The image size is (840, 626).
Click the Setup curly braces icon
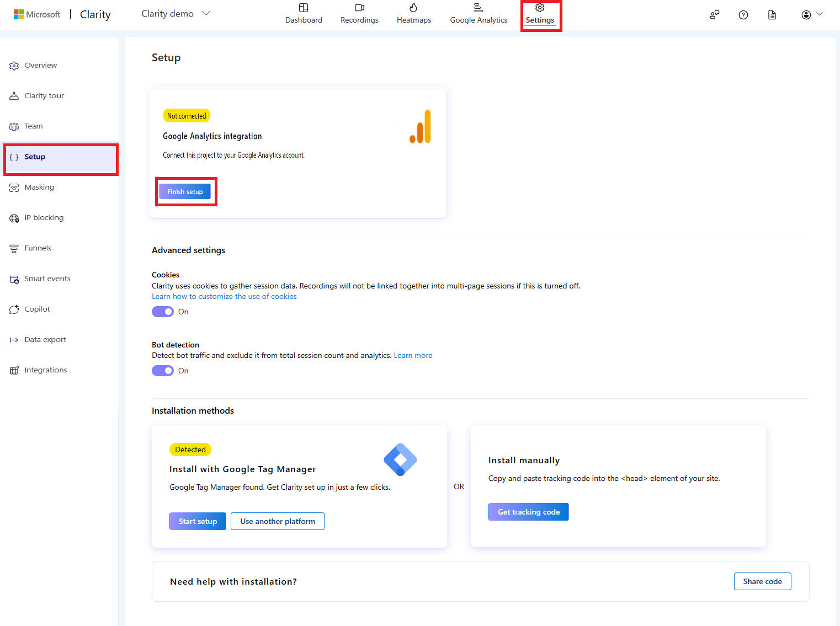[14, 157]
